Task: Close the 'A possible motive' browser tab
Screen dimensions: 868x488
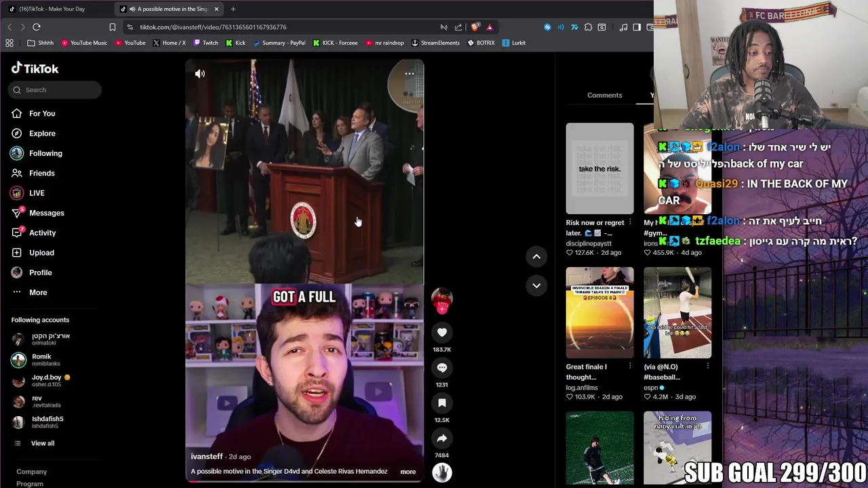Action: [x=216, y=9]
